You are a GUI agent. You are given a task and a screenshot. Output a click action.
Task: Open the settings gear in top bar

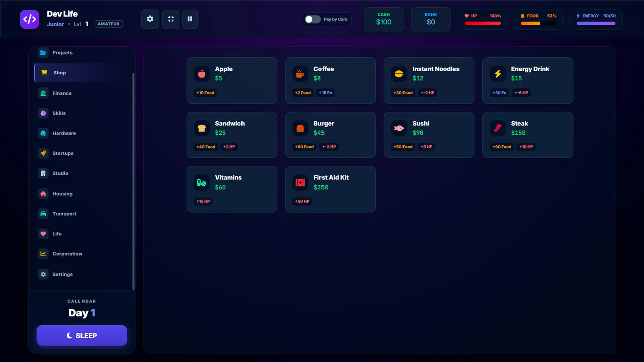(x=150, y=19)
